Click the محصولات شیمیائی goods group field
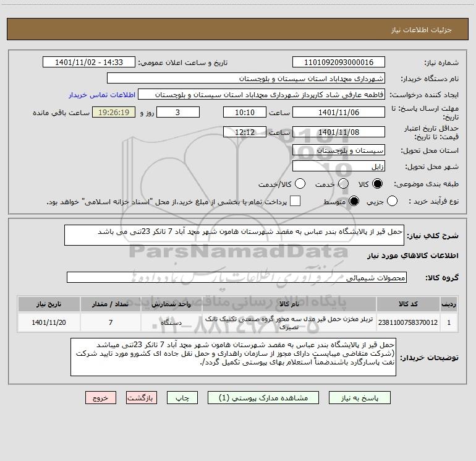Image resolution: width=476 pixels, height=461 pixels. [237, 277]
